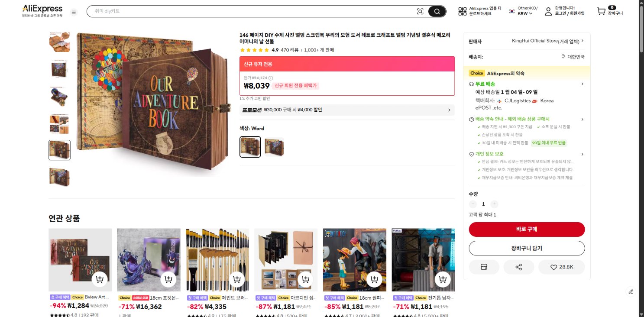Click the pencil edit icon at bottom right

[631, 291]
